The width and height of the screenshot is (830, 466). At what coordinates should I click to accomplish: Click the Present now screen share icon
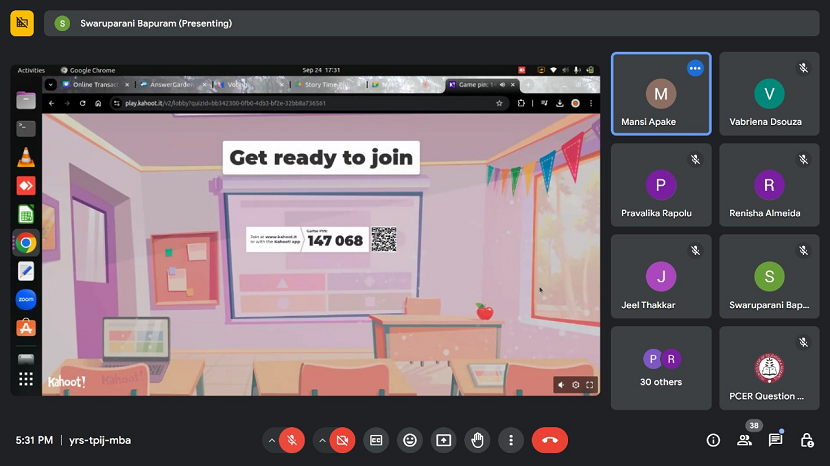[x=443, y=440]
